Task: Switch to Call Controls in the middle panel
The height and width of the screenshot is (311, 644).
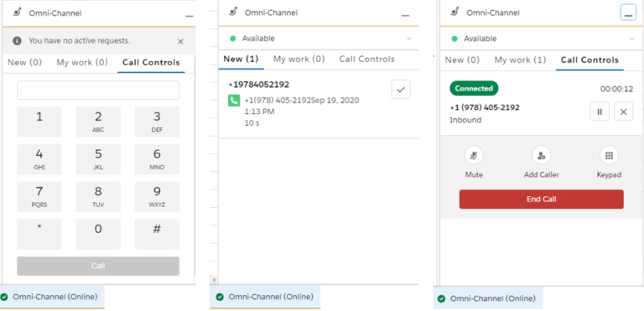Action: click(366, 60)
